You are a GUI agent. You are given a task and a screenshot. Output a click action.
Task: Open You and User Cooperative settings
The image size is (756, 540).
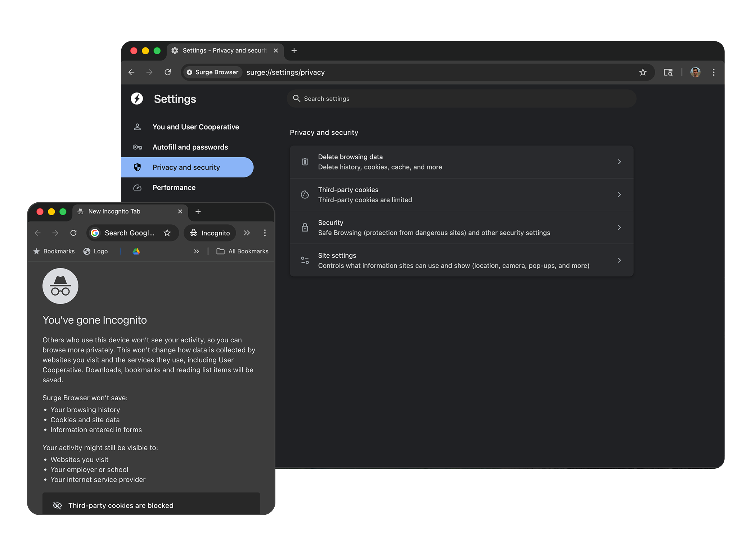[187, 127]
